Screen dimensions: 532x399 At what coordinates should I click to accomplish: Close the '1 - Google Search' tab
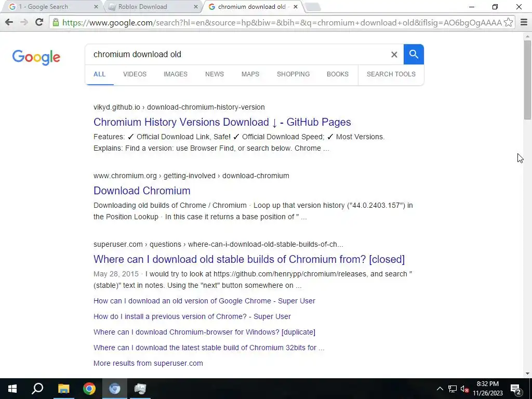(96, 7)
